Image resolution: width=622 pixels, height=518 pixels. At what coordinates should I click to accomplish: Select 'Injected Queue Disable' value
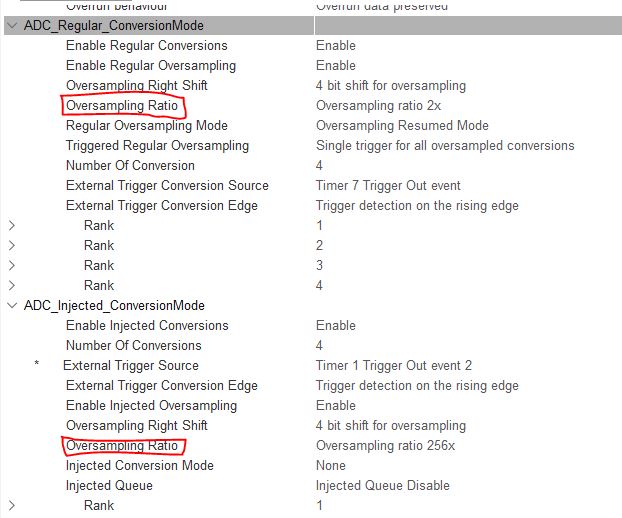coord(383,485)
